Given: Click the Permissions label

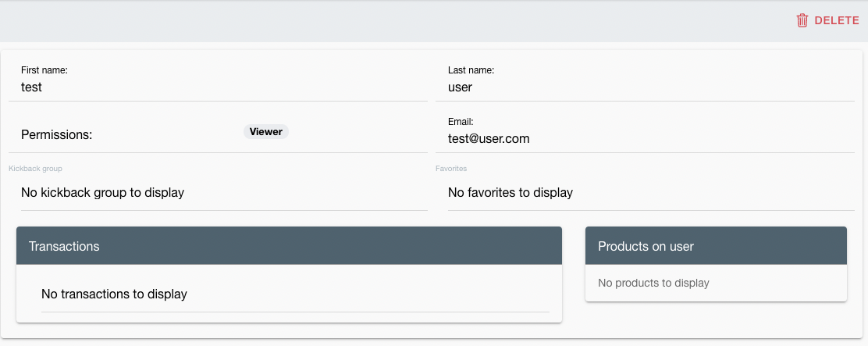Looking at the screenshot, I should [x=56, y=134].
